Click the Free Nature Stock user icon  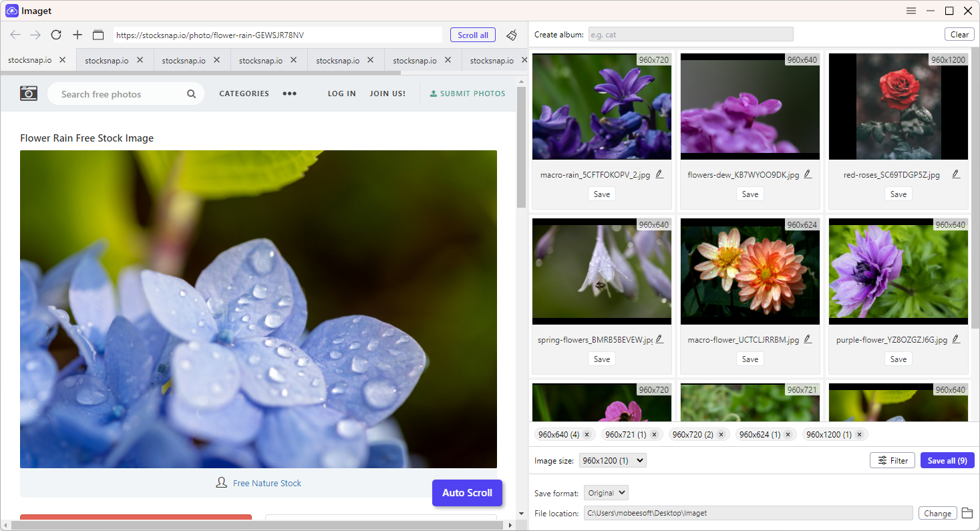point(222,482)
